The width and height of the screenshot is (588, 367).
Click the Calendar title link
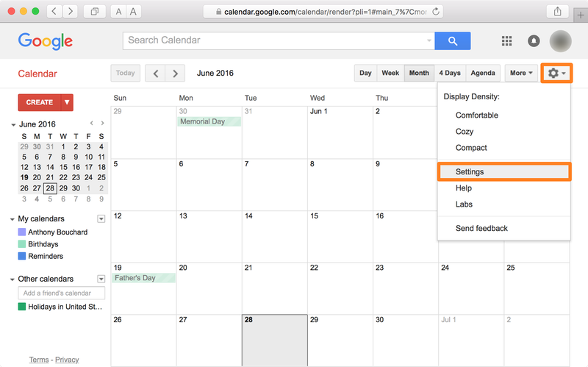pos(37,74)
